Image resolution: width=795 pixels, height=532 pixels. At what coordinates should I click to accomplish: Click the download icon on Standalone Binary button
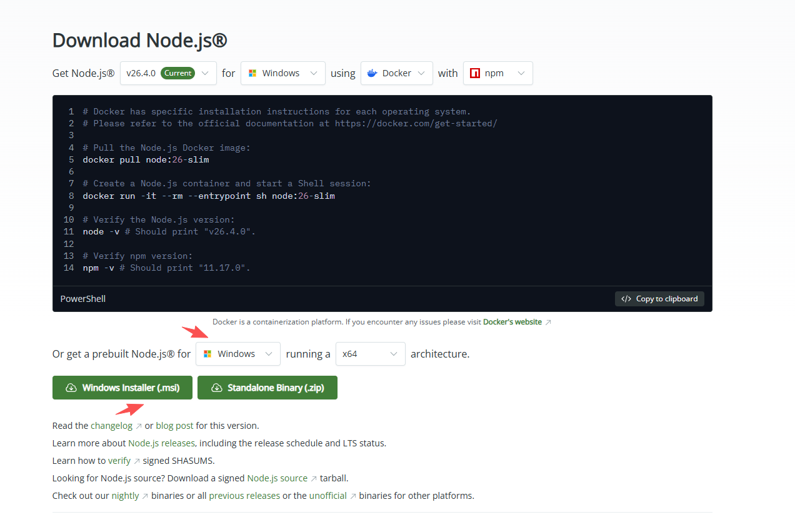pyautogui.click(x=216, y=388)
